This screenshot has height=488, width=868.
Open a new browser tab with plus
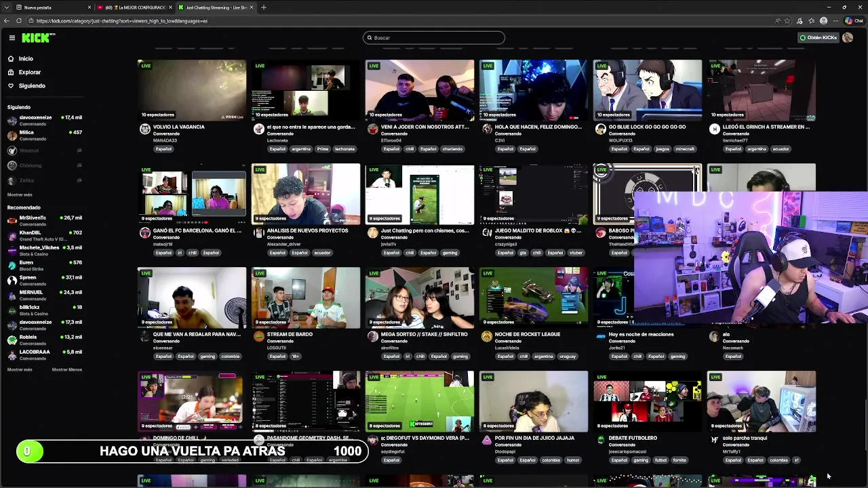264,7
